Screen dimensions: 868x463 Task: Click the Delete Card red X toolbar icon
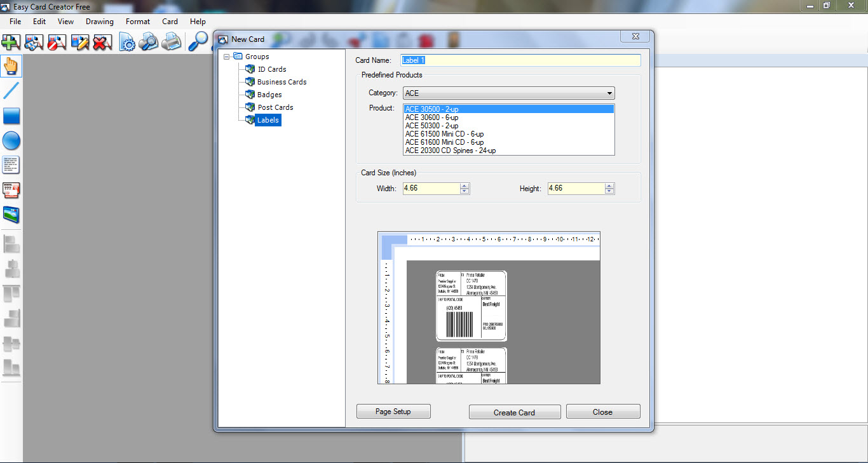point(102,43)
